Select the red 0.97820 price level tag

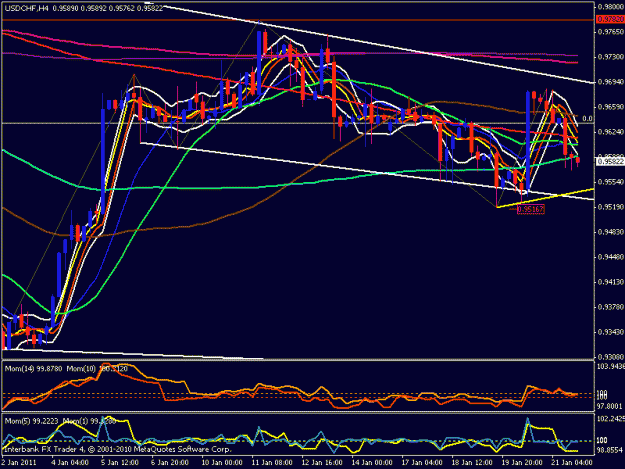tap(611, 20)
